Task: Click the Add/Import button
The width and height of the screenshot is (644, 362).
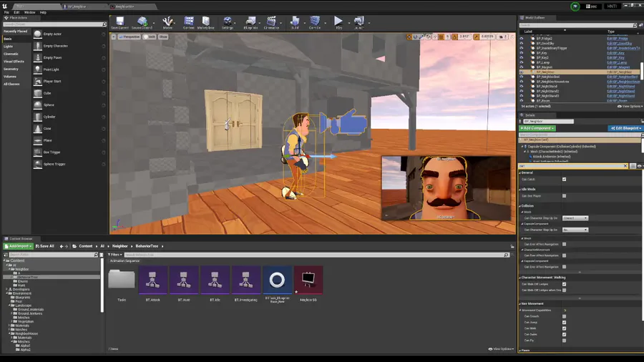Action: [18, 246]
